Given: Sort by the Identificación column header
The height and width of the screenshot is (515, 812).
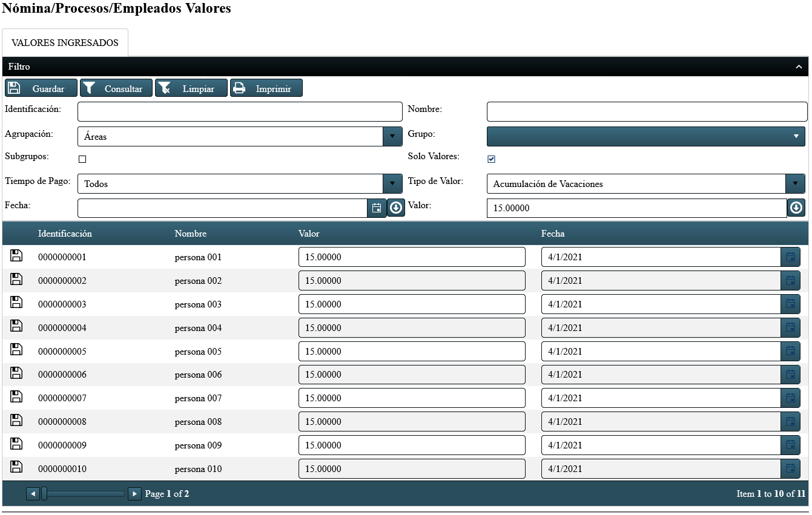Looking at the screenshot, I should [65, 234].
